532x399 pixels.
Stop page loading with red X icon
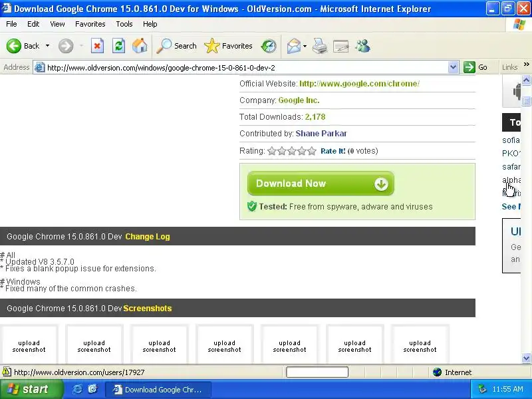[97, 46]
